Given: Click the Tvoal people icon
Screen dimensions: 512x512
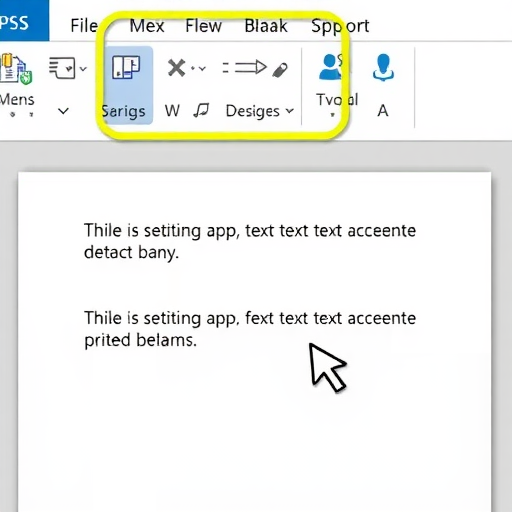Looking at the screenshot, I should tap(331, 67).
